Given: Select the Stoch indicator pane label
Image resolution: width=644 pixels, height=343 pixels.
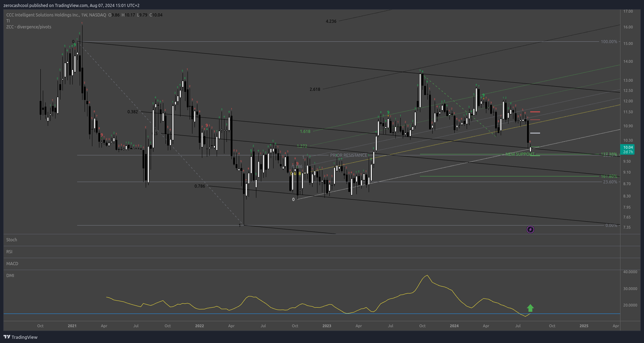Looking at the screenshot, I should (x=12, y=240).
